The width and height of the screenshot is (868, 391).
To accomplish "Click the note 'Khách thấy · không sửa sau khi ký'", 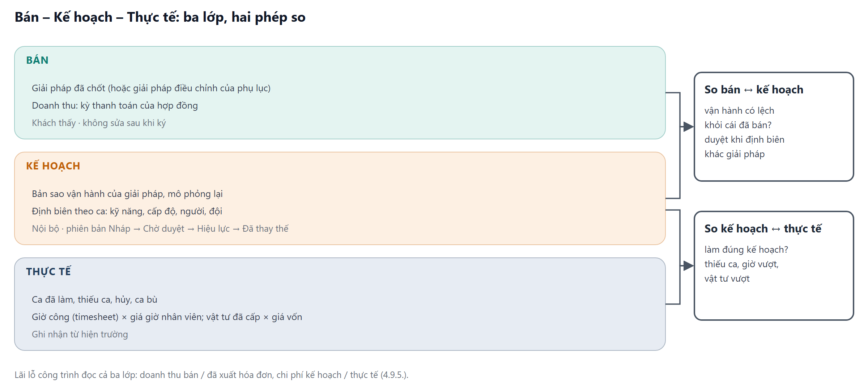I will point(99,123).
